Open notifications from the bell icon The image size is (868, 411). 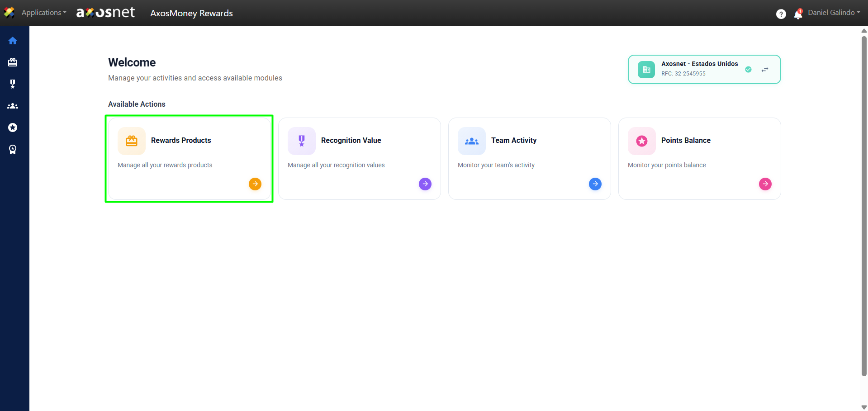(x=798, y=14)
